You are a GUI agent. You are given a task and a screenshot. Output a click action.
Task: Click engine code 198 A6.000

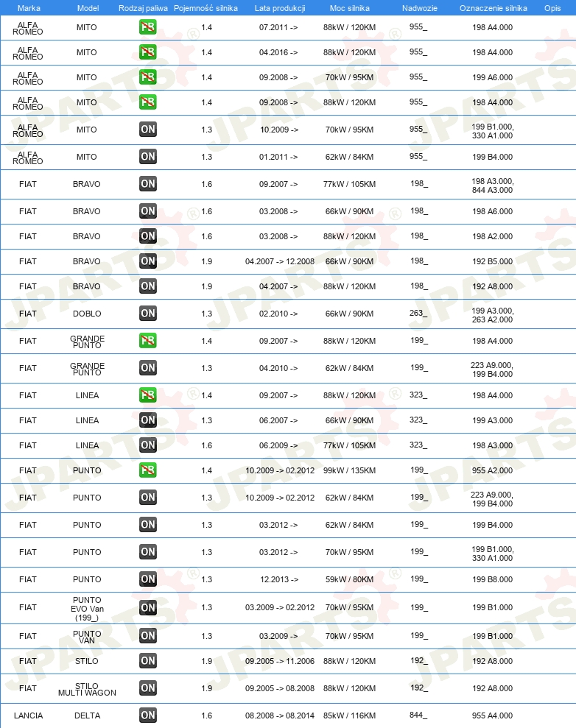(492, 211)
